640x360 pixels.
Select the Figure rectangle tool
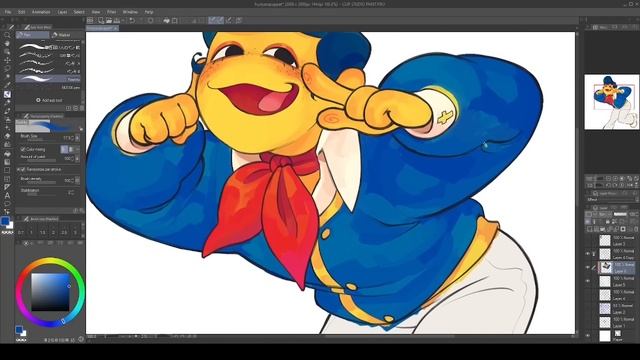[x=7, y=170]
